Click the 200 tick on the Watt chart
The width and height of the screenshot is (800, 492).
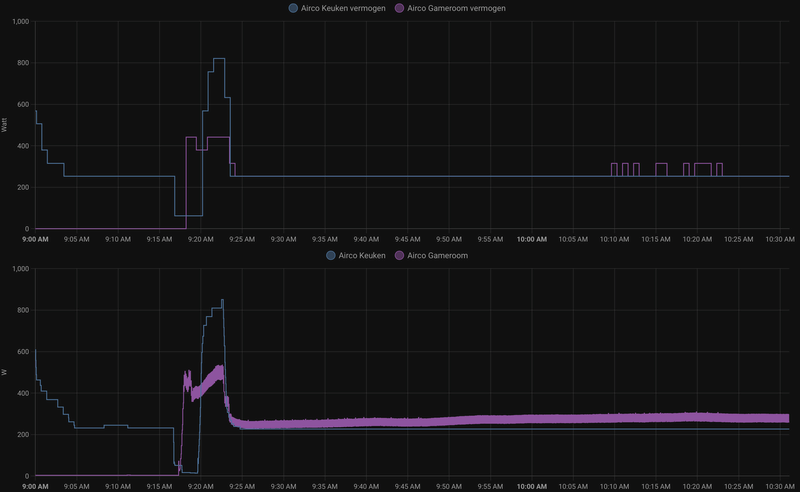coord(23,187)
